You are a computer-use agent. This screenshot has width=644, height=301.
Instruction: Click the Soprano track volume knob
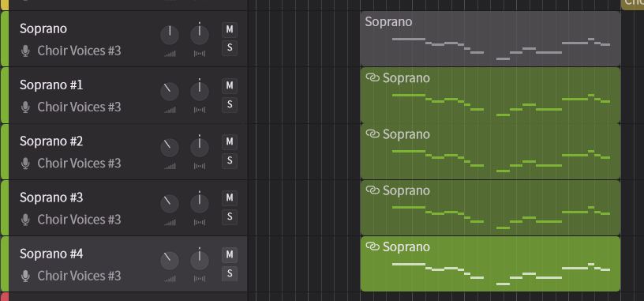pyautogui.click(x=170, y=35)
